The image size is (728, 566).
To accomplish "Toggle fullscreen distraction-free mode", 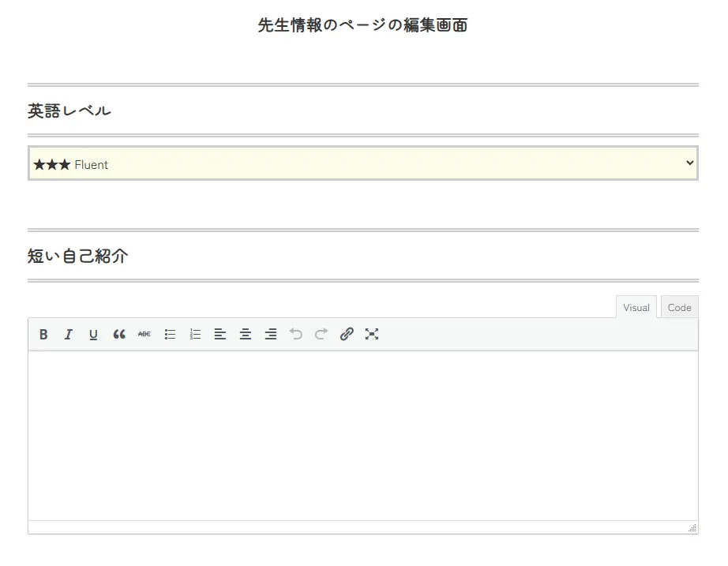I will pyautogui.click(x=371, y=334).
